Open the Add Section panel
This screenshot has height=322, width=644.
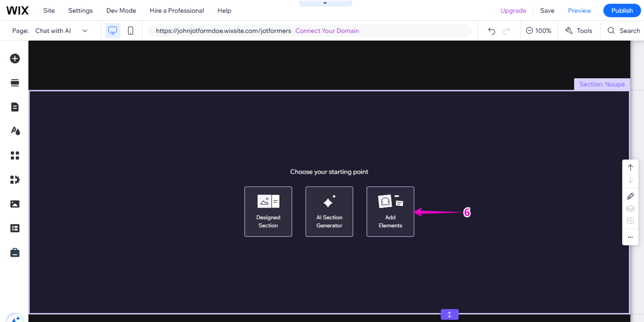(15, 82)
